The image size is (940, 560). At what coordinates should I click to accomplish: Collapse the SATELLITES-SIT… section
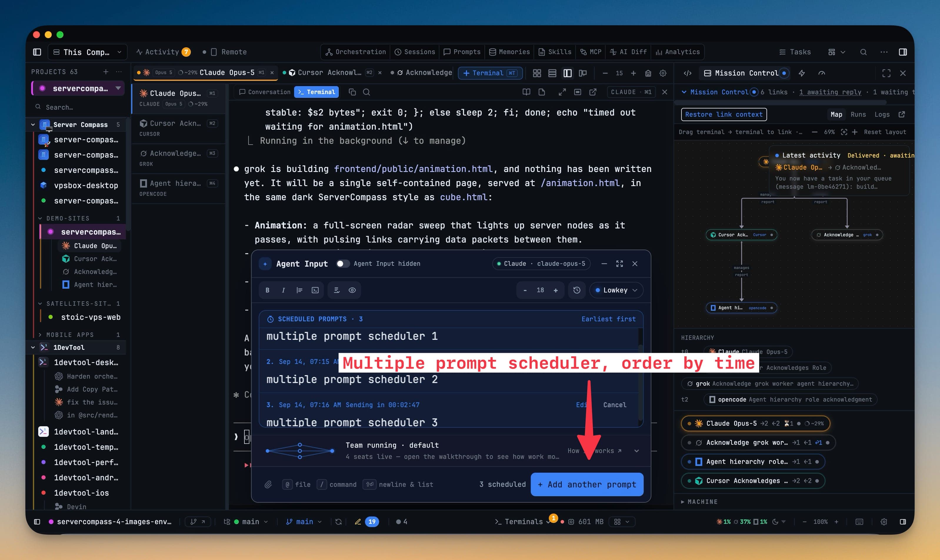[x=40, y=304]
